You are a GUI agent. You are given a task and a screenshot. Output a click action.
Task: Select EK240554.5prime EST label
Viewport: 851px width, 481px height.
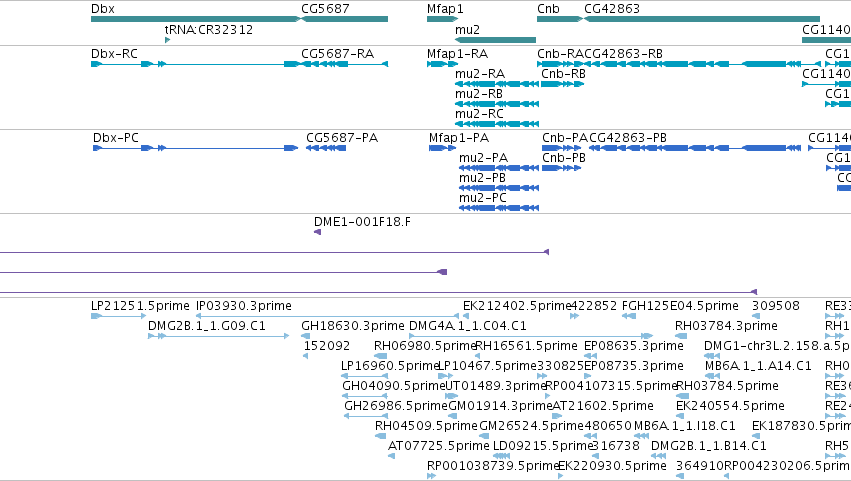731,407
